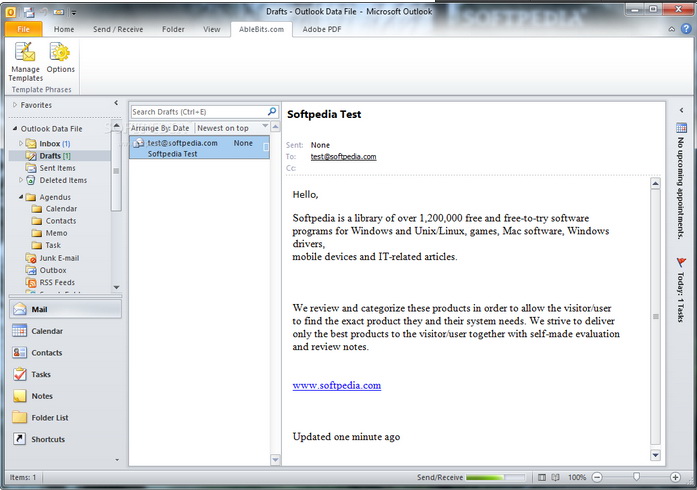Open AbleBits Options
697x490 pixels.
60,58
